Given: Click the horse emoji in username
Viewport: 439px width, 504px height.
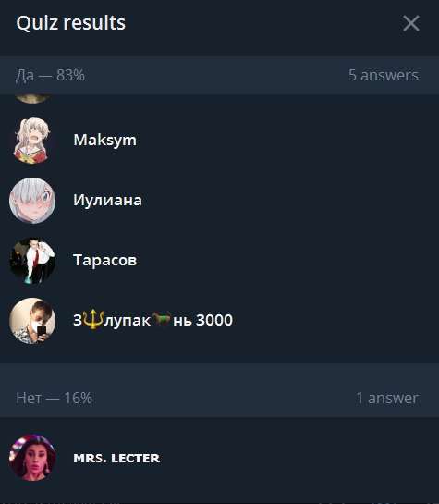Looking at the screenshot, I should pyautogui.click(x=162, y=319).
